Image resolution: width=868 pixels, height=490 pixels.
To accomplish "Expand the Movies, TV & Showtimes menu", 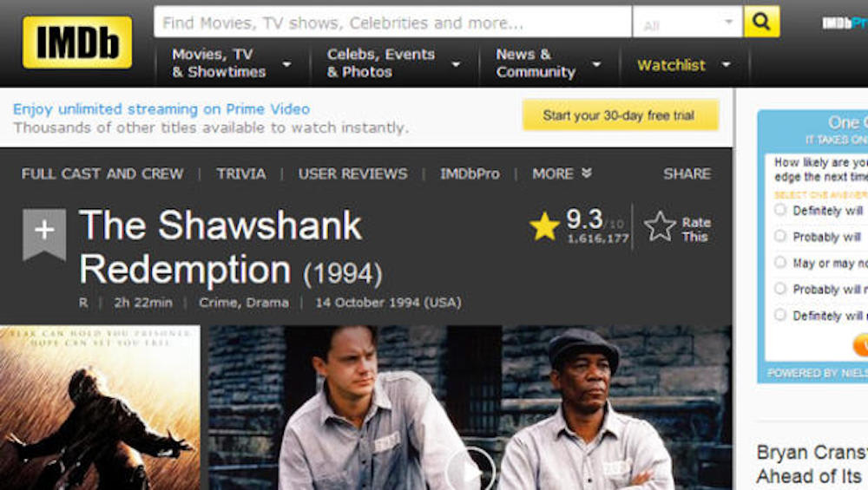I will [232, 63].
